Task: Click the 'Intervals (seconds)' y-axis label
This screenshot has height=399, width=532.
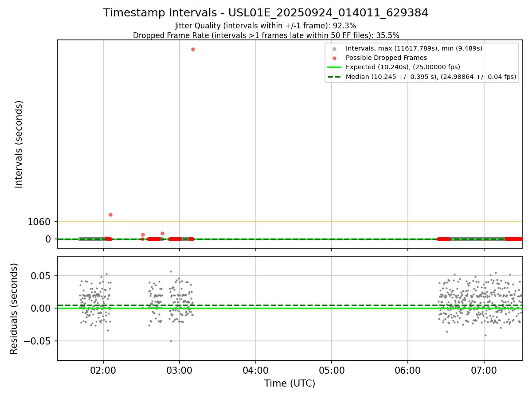Action: click(19, 144)
